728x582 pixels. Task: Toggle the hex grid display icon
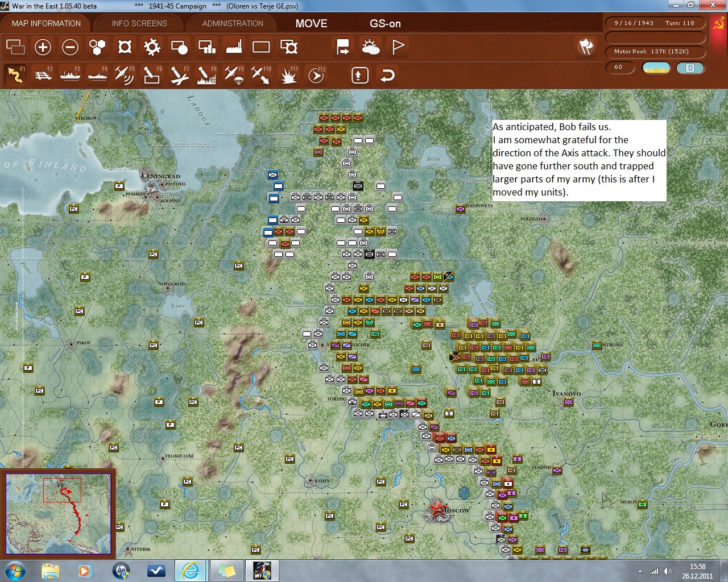click(x=97, y=47)
